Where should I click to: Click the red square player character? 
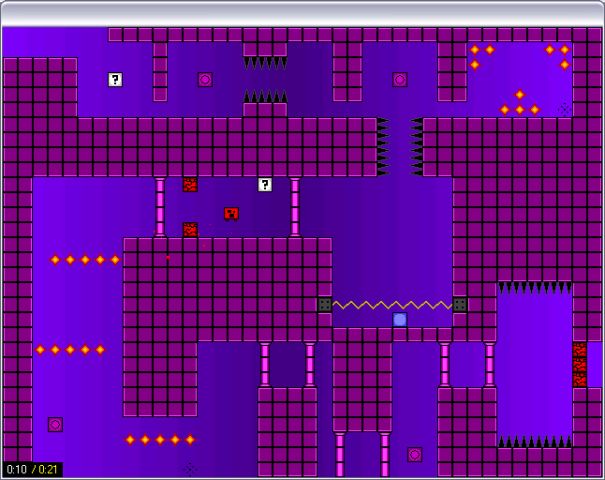click(232, 214)
